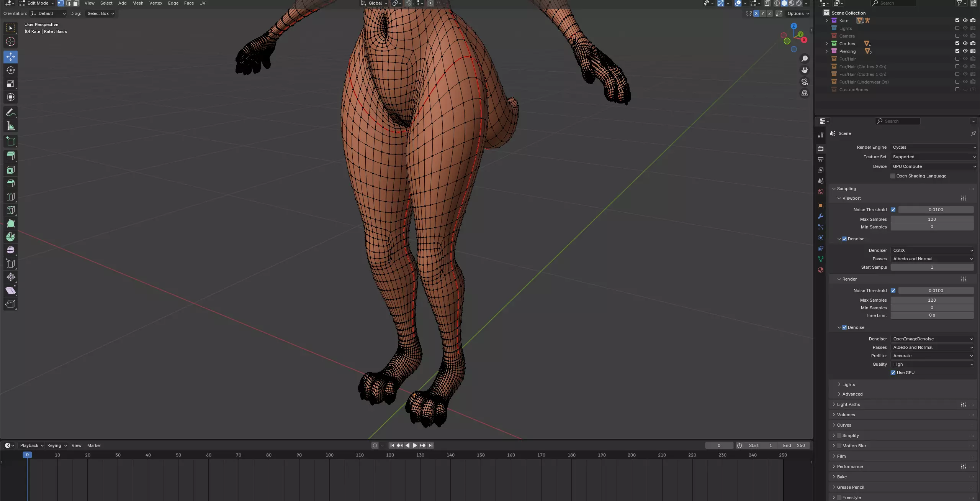Activate the Poly Build tool

[11, 223]
